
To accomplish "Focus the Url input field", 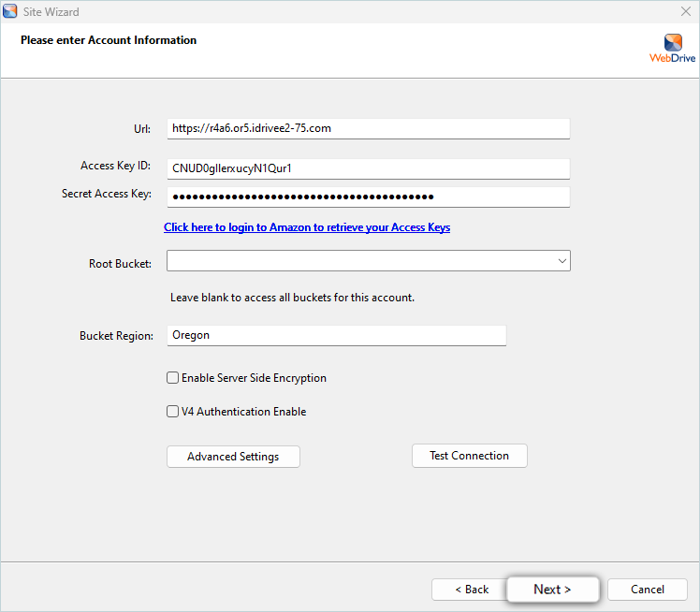I will click(368, 128).
